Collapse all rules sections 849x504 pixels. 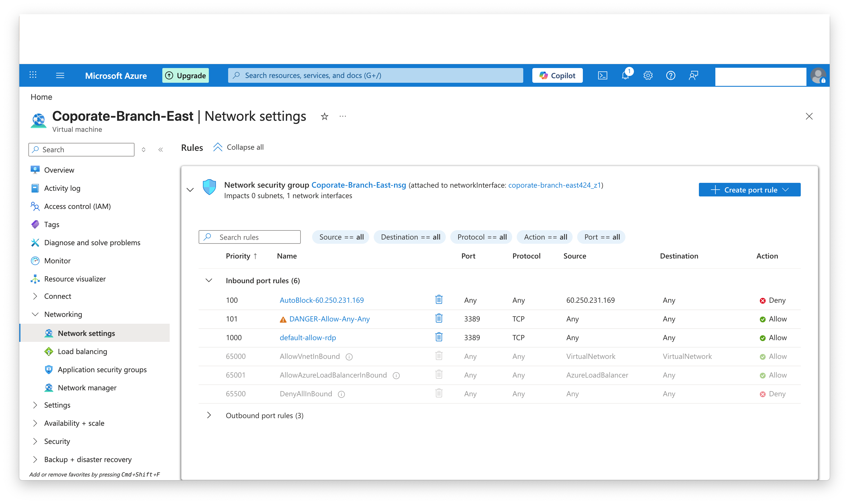(238, 147)
